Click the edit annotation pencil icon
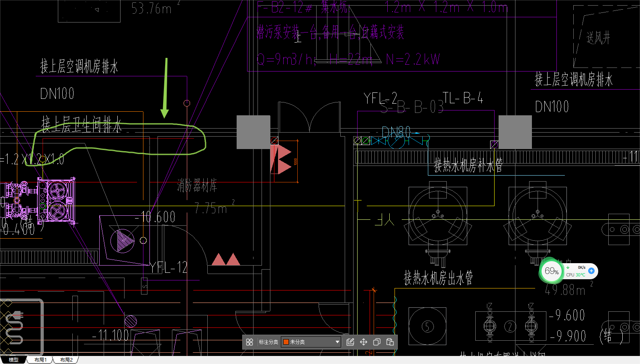 point(350,342)
